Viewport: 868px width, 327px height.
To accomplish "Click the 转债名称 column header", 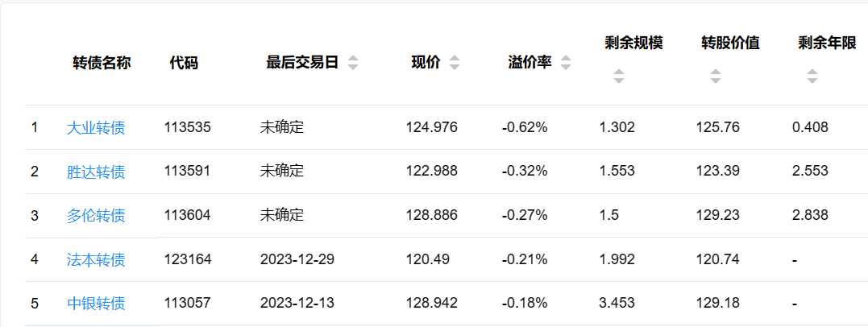I will point(102,63).
